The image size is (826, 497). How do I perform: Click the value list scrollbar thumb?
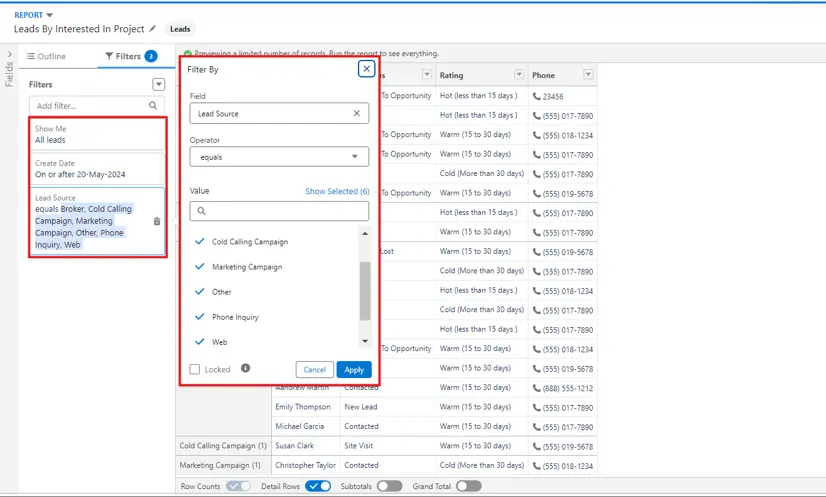(365, 291)
